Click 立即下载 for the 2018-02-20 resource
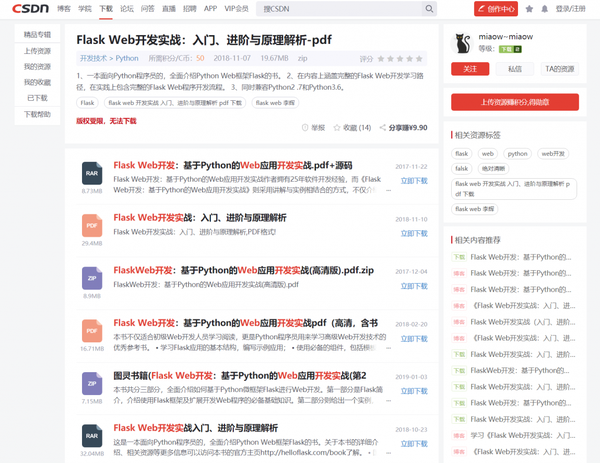Screen dimensions: 600x463 (x=414, y=339)
